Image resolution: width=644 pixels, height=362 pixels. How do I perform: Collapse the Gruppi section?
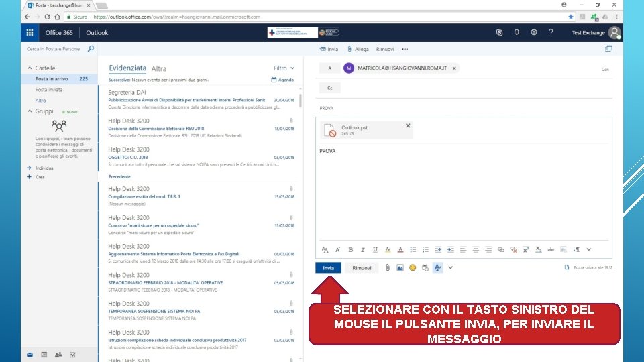[30, 111]
